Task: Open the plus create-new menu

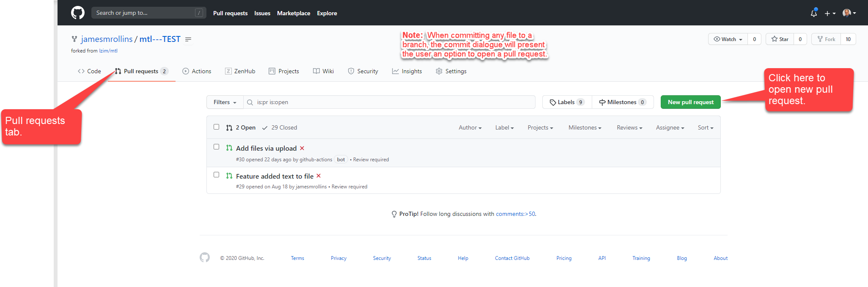Action: (830, 13)
